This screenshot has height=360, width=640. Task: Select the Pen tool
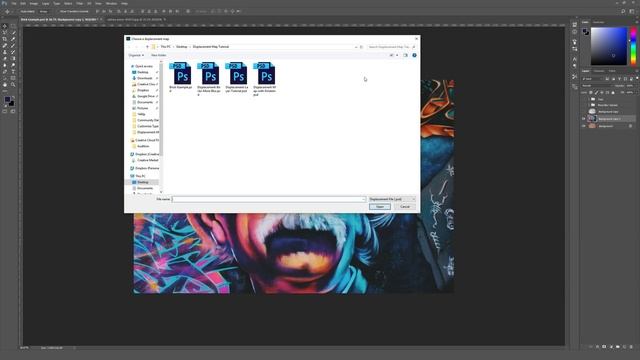coord(5,71)
